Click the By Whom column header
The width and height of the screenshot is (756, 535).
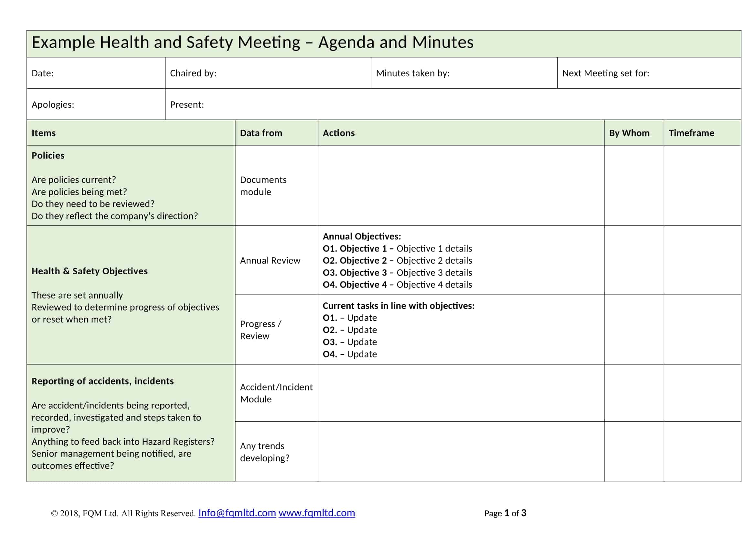tap(629, 133)
